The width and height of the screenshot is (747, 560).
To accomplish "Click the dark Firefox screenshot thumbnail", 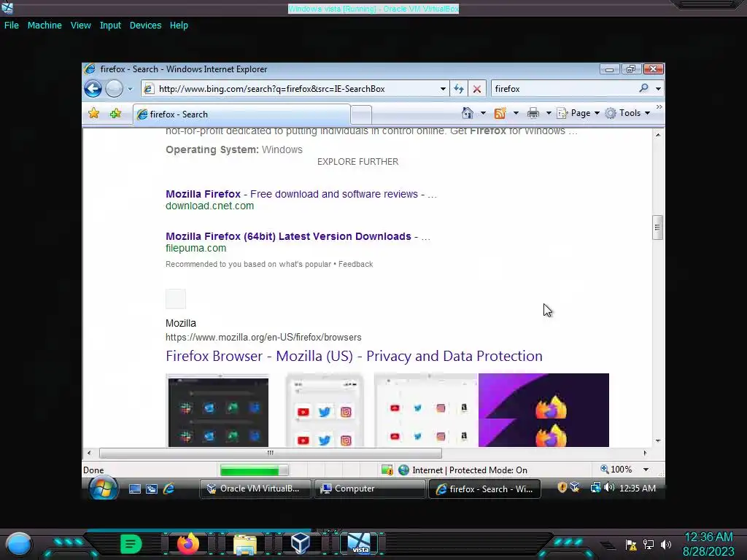I will click(217, 411).
